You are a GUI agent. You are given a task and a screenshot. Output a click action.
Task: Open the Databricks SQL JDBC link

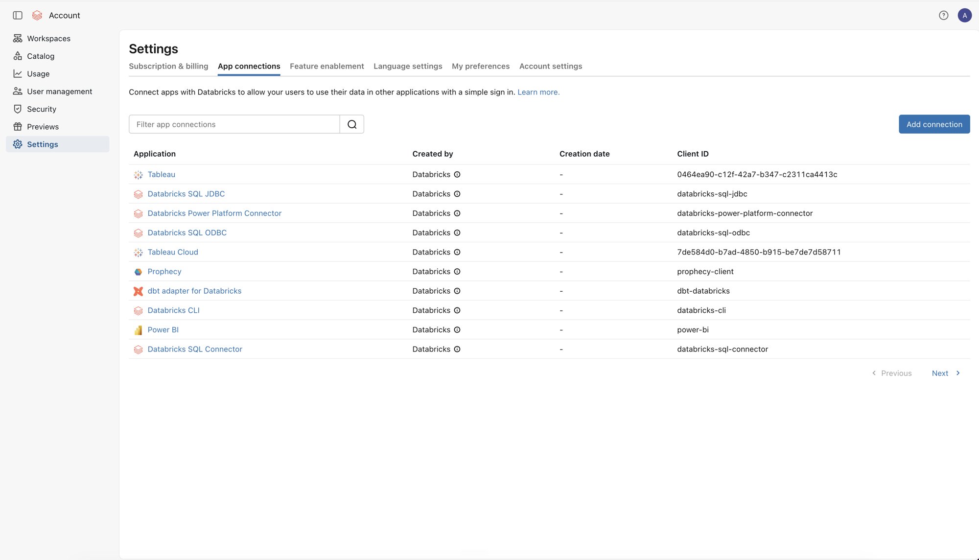[186, 194]
